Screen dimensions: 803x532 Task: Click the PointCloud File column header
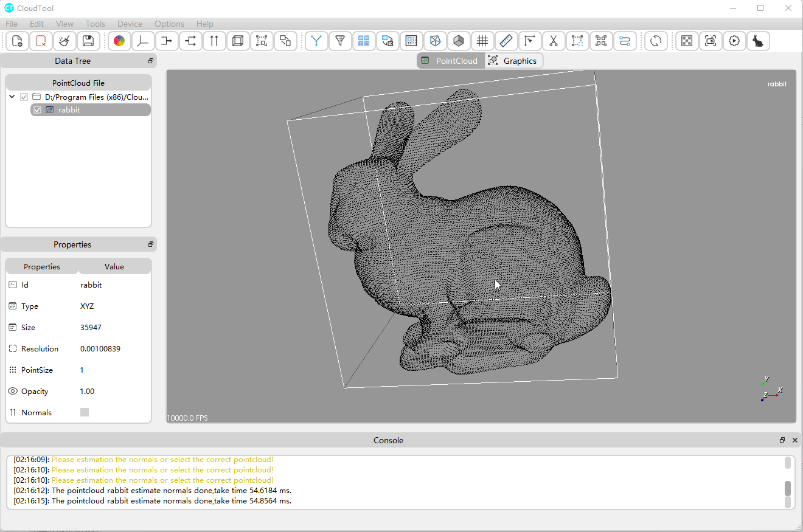pos(78,83)
